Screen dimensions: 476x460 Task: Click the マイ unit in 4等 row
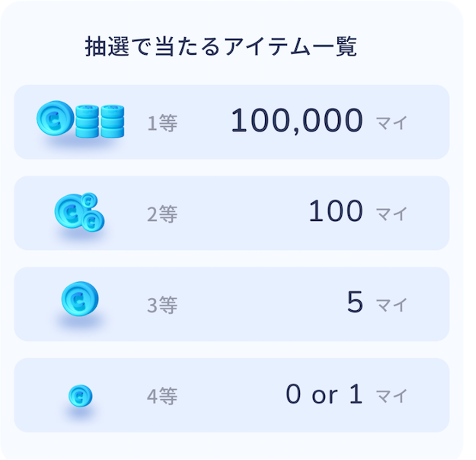pos(392,396)
